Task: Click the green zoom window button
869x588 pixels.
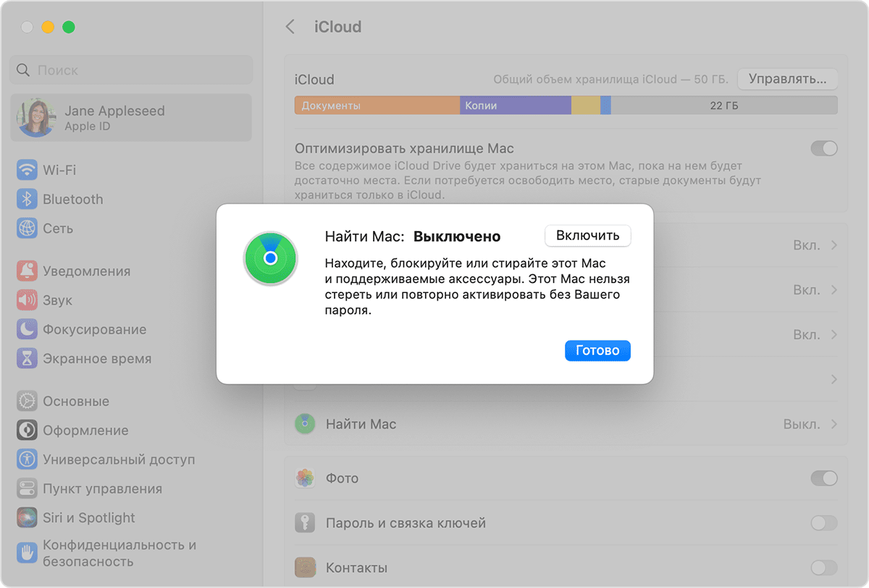Action: coord(69,27)
